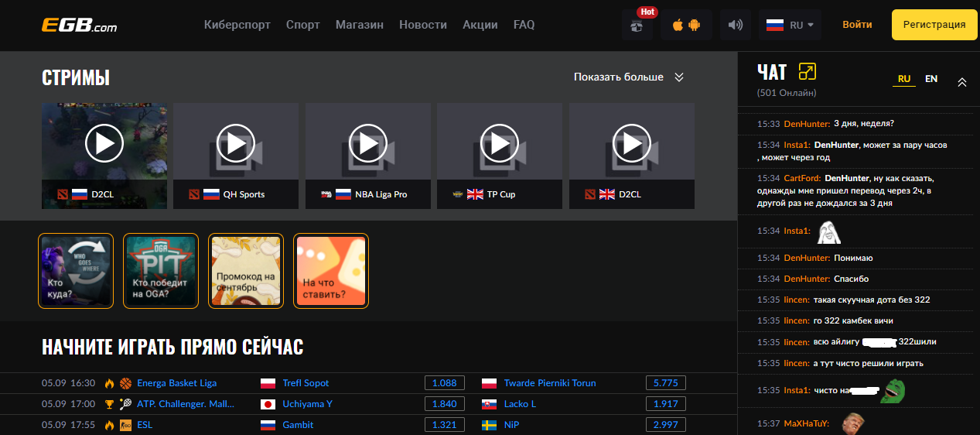Open the FAQ menu item

click(x=524, y=25)
